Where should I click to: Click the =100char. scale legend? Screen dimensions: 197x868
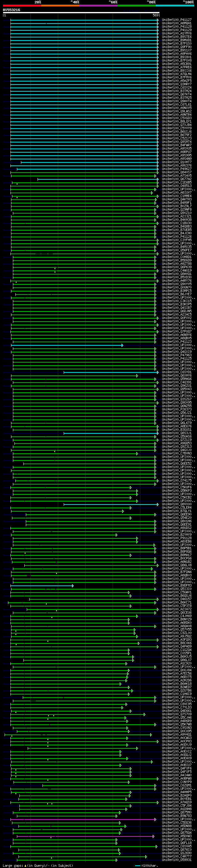tap(146, 865)
